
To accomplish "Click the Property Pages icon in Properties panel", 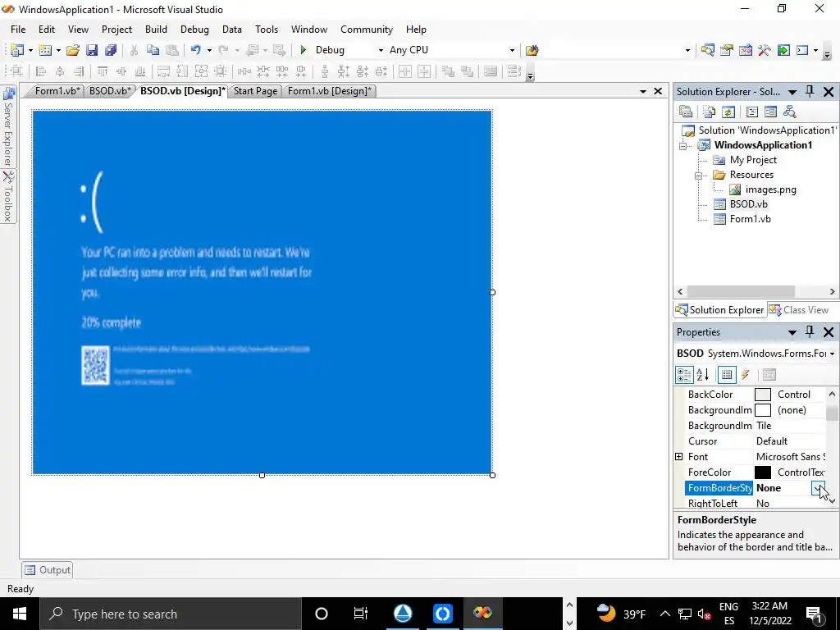I will click(769, 374).
